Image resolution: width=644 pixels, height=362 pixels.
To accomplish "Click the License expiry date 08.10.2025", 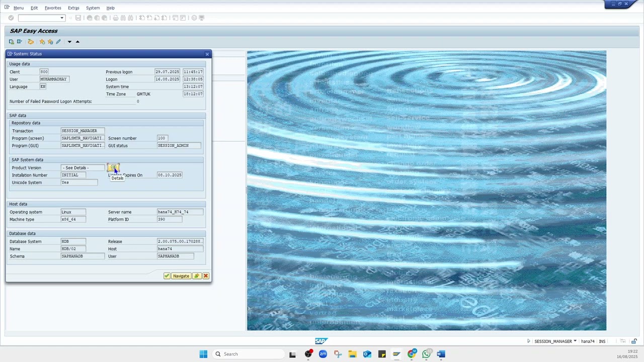I will tap(170, 175).
